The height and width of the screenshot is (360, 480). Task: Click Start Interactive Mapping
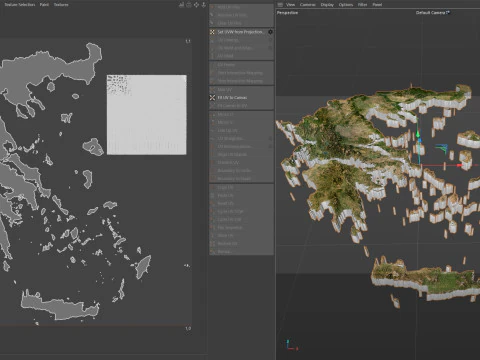[x=240, y=73]
